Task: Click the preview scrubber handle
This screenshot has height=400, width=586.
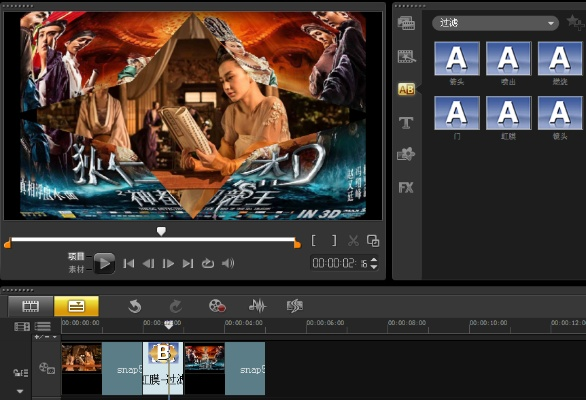Action: tap(161, 231)
